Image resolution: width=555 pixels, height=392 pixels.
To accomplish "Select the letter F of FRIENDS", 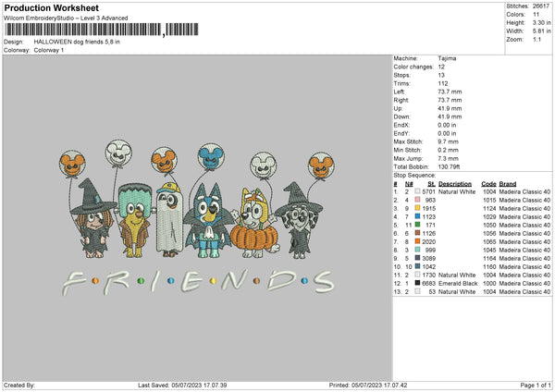I will (74, 283).
